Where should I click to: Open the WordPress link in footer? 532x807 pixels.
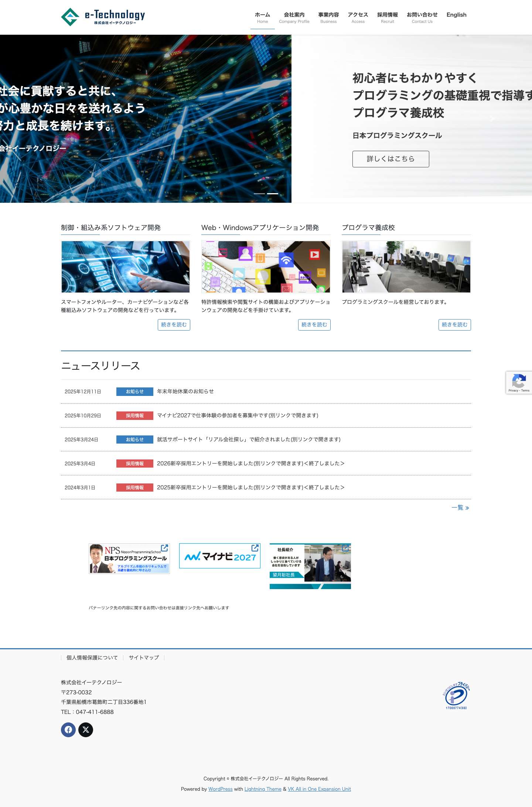(221, 789)
